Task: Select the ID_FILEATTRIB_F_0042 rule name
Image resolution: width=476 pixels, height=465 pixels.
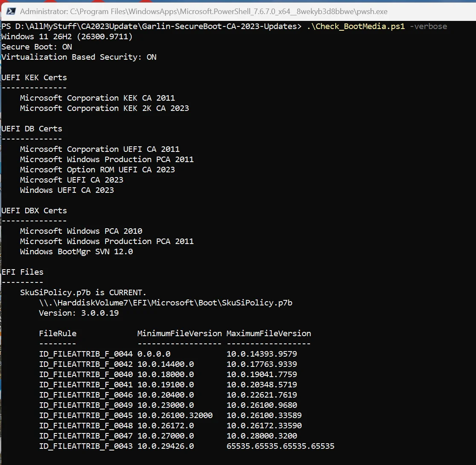Action: click(86, 364)
